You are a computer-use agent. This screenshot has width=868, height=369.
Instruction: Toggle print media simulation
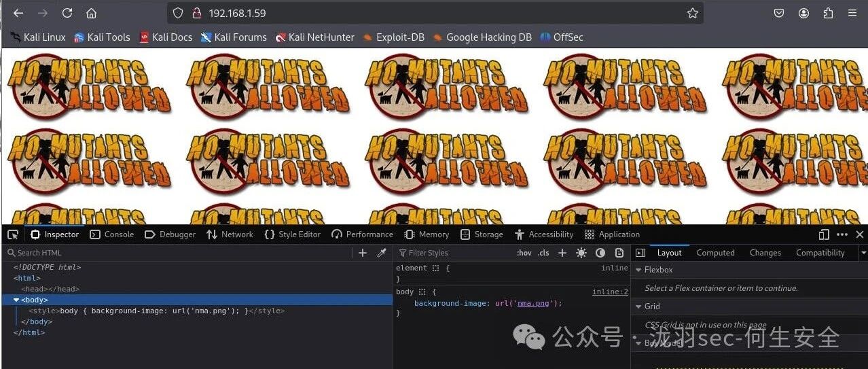[619, 253]
